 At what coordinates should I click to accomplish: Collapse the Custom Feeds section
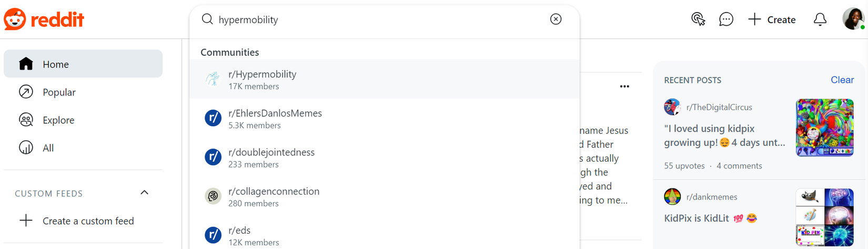tap(145, 193)
